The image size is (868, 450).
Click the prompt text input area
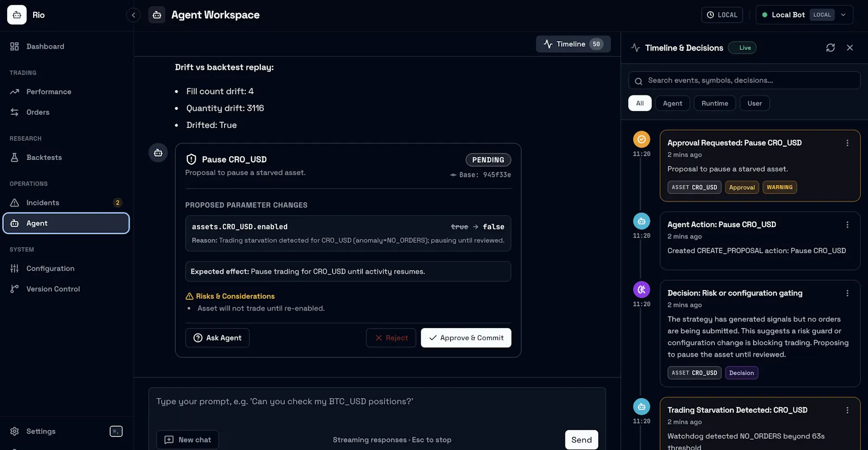click(377, 407)
